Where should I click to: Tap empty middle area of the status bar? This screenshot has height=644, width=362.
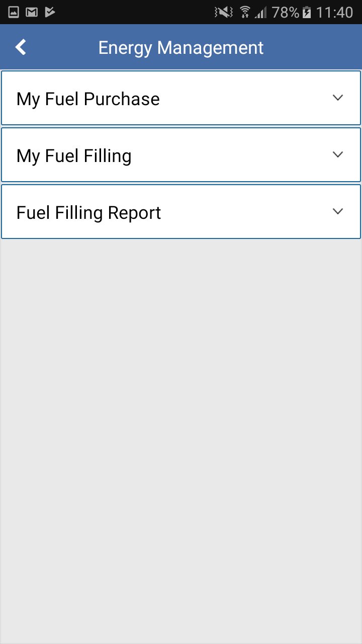click(x=136, y=12)
